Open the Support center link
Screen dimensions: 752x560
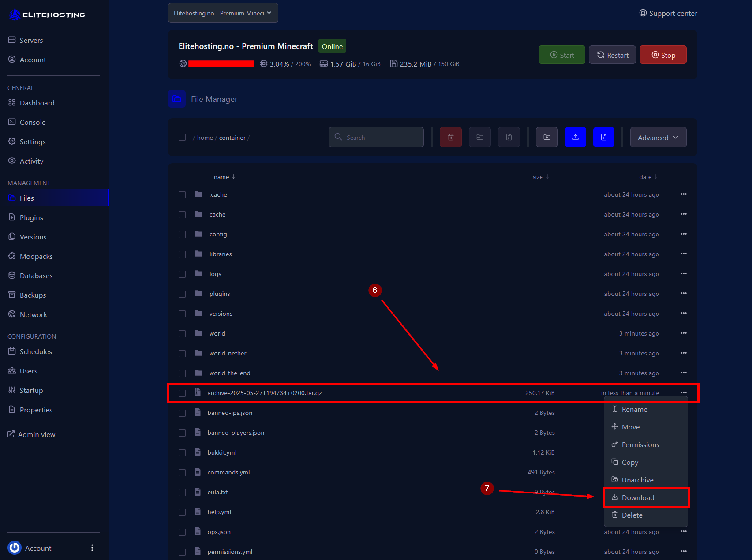click(x=668, y=13)
